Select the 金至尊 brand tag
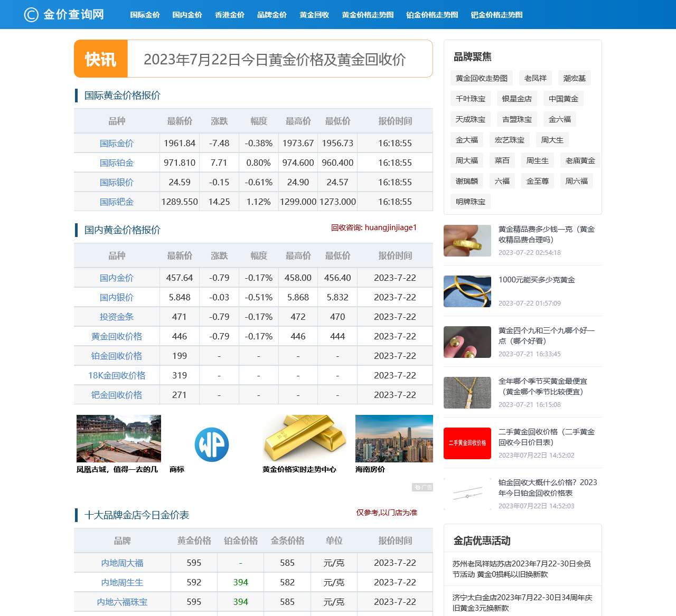The image size is (676, 616). (538, 181)
